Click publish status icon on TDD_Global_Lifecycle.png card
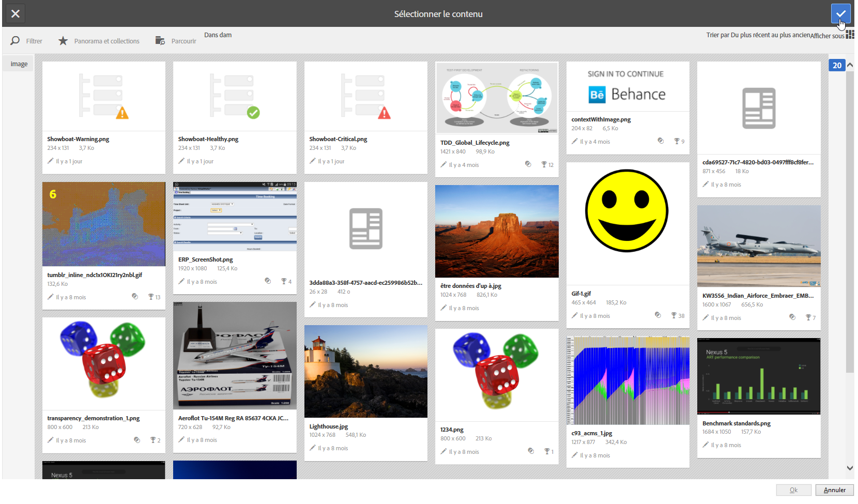The width and height of the screenshot is (858, 504). tap(528, 164)
